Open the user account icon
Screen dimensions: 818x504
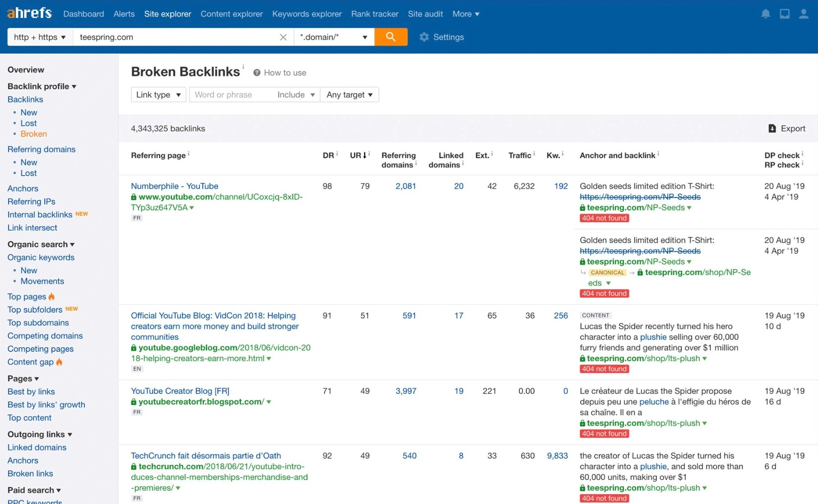pyautogui.click(x=803, y=14)
